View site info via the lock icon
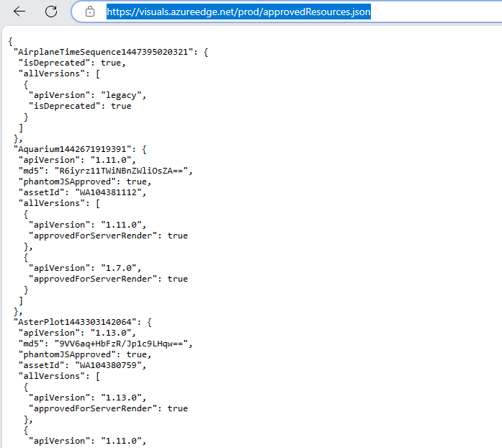Image resolution: width=502 pixels, height=448 pixels. pyautogui.click(x=90, y=12)
